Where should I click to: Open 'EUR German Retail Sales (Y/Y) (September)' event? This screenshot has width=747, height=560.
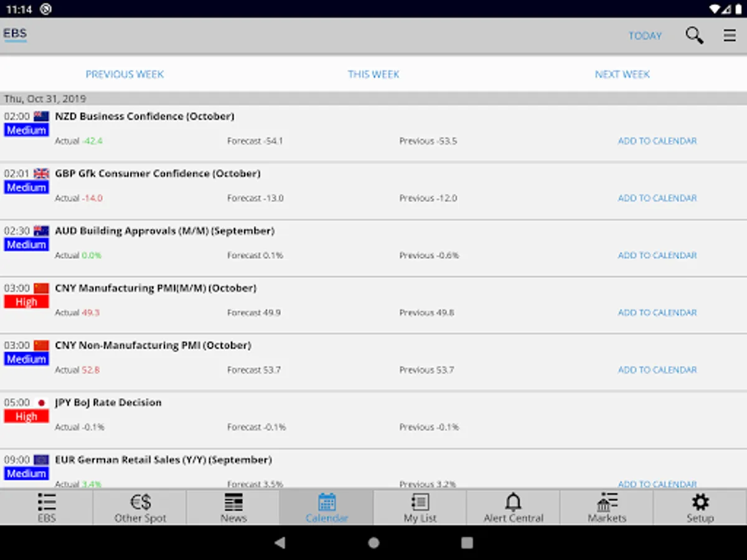[x=163, y=460]
